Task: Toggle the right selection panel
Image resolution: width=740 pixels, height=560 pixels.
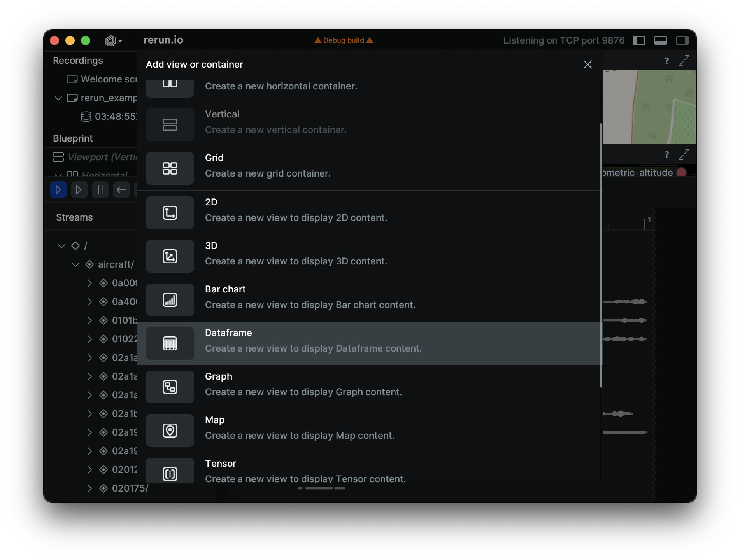Action: 682,40
